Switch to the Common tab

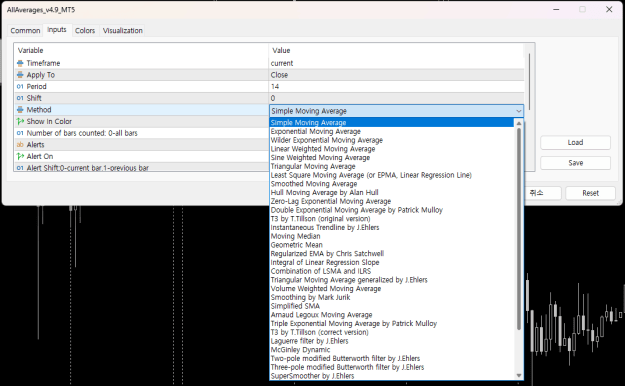(25, 30)
